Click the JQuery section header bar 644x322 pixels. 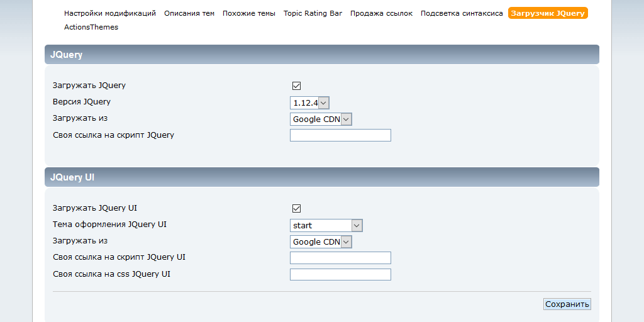coord(321,55)
